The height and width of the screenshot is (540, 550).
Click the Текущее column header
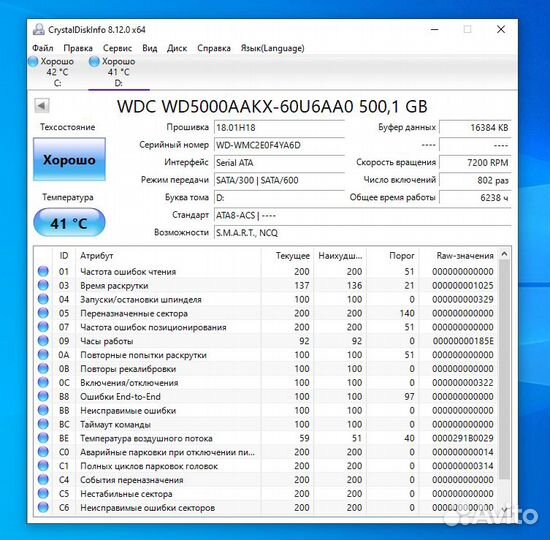287,255
